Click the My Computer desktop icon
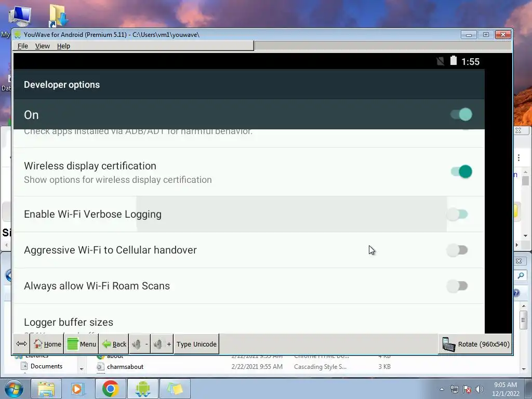 (19, 16)
